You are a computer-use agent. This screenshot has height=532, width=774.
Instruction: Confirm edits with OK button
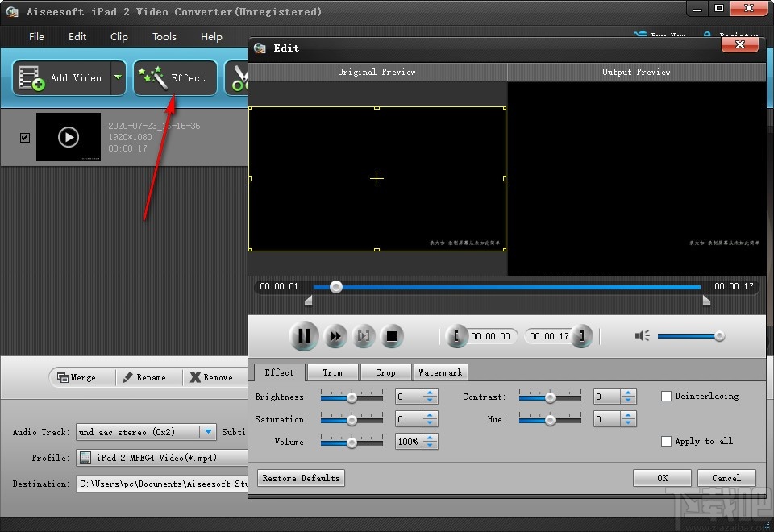click(x=662, y=478)
